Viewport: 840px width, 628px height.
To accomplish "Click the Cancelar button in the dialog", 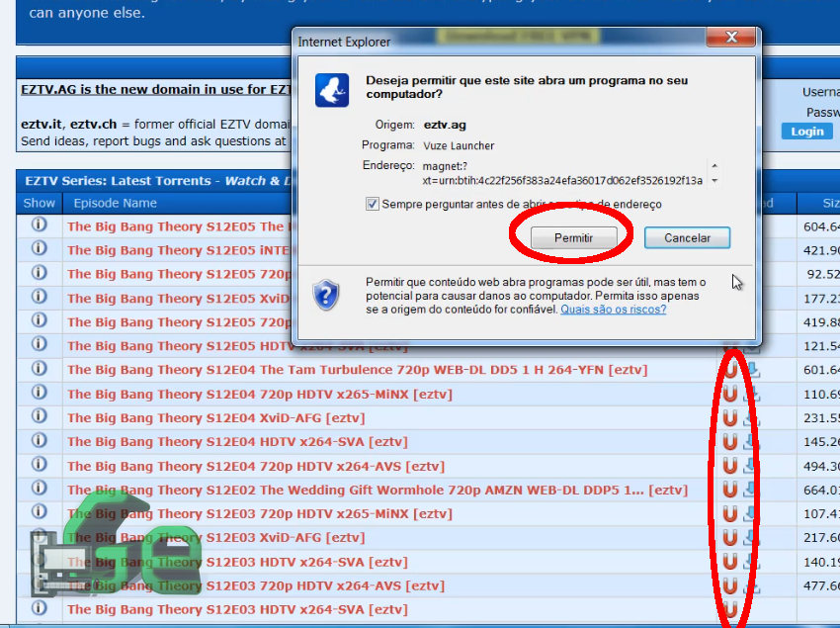I will coord(688,237).
